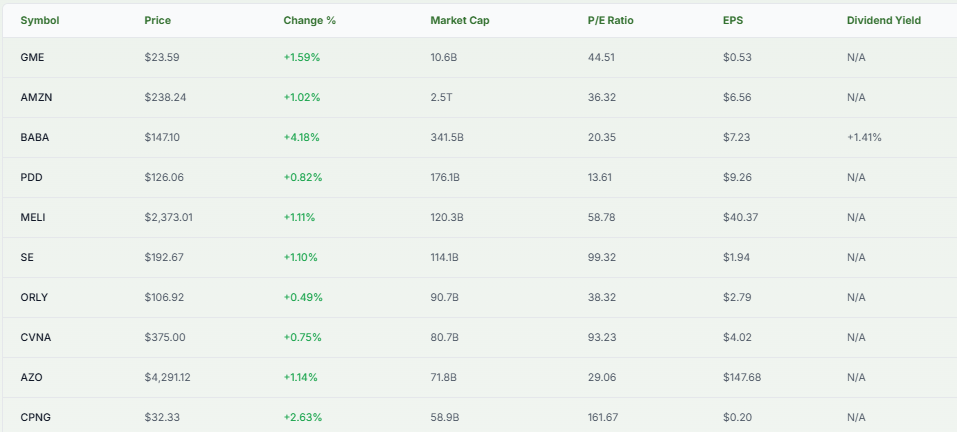Click the CPNG ticker symbol
Viewport: 957px width, 432px height.
click(35, 416)
